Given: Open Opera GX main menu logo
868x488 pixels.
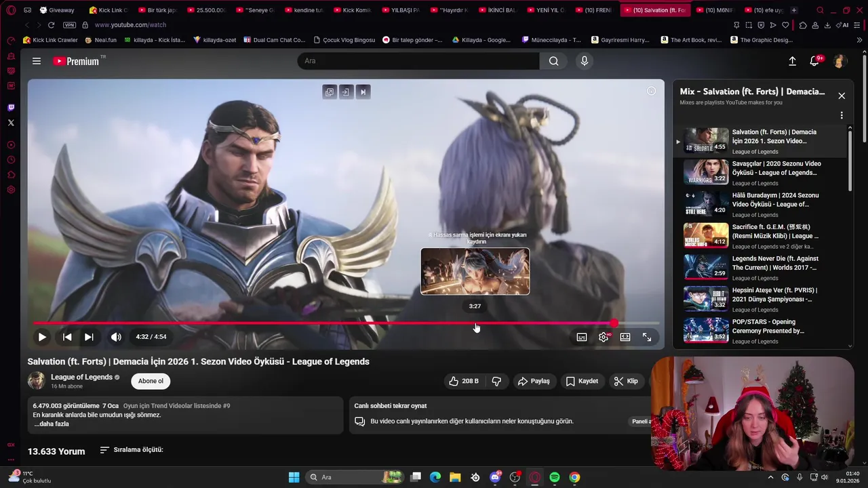Looking at the screenshot, I should pyautogui.click(x=11, y=10).
